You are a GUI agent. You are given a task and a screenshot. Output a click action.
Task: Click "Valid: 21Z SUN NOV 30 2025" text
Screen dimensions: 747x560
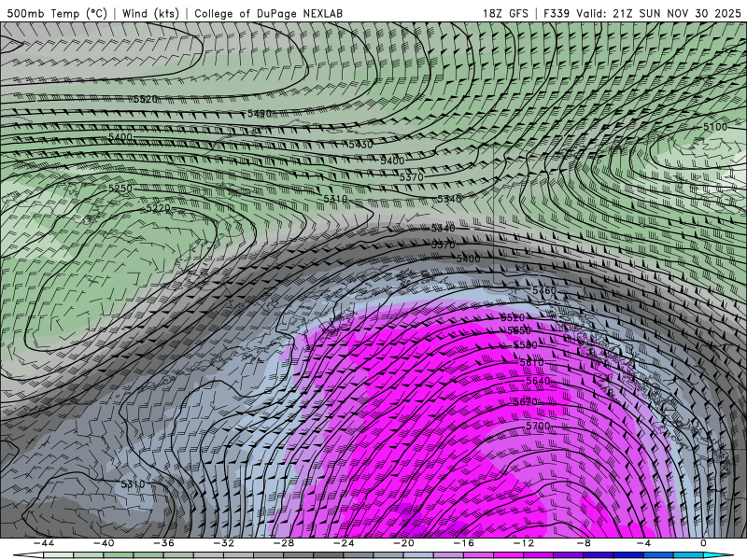click(x=658, y=13)
